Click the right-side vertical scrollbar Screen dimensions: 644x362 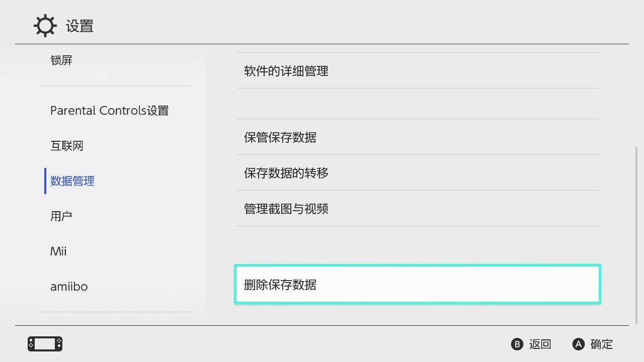point(637,235)
